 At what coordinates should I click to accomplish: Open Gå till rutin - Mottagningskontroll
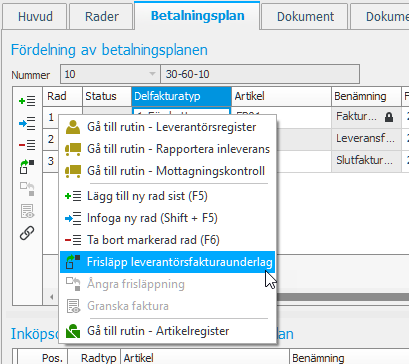coord(168,171)
